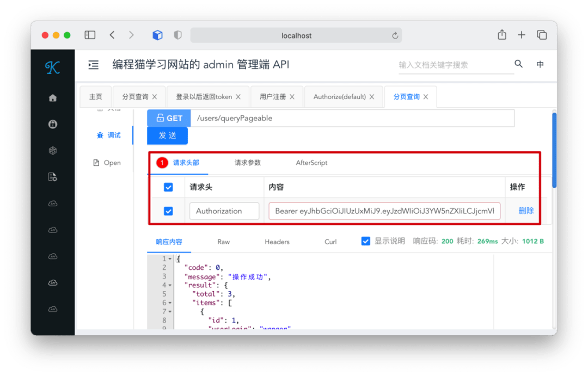The image size is (588, 376).
Task: Select the document-with-gear sidebar icon
Action: pos(52,176)
